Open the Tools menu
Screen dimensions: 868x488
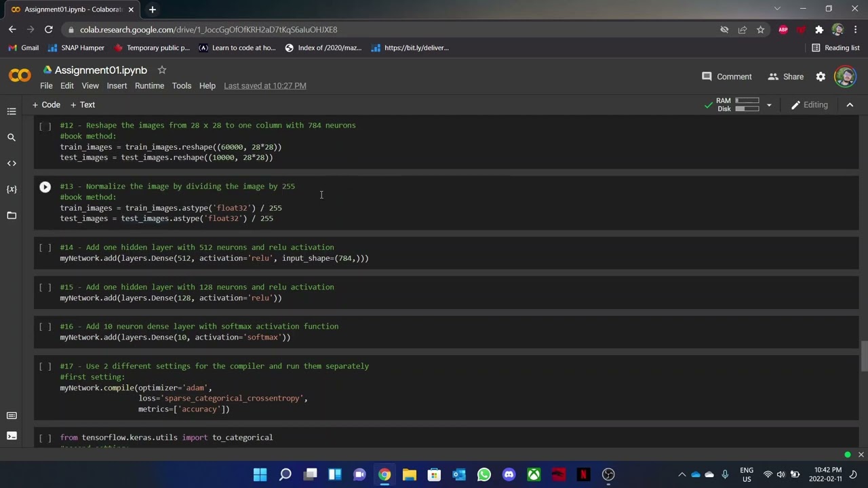[181, 86]
